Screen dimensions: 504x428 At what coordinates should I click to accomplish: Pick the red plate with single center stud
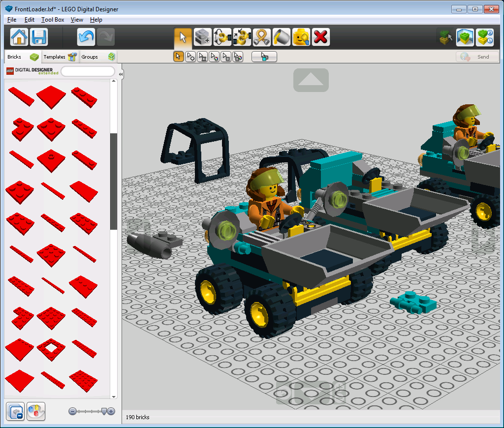(51, 160)
